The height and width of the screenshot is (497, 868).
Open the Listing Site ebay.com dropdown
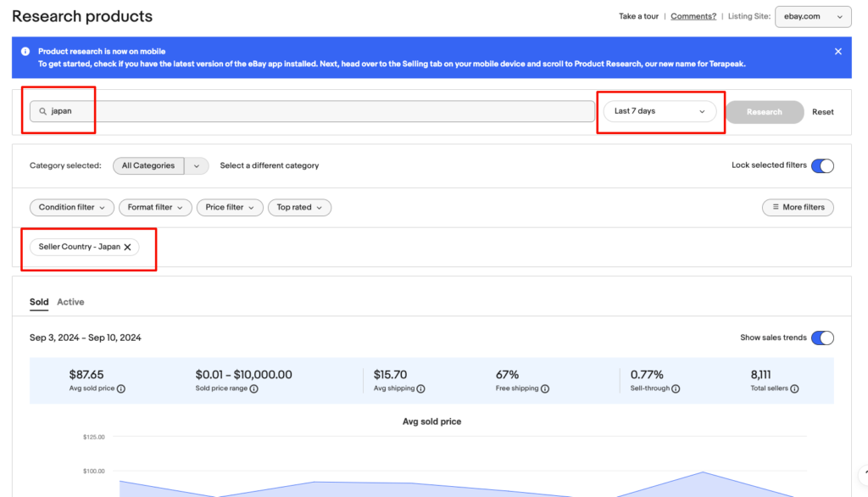[x=813, y=17]
